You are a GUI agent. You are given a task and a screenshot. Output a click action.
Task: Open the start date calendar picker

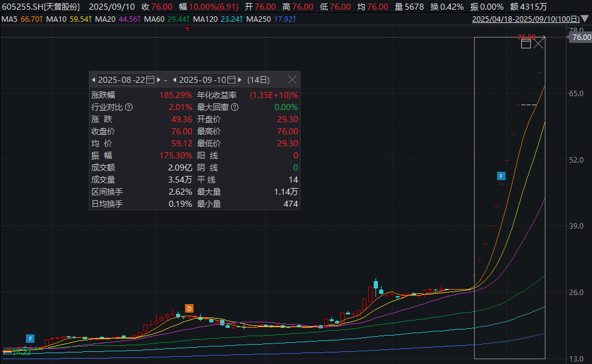(x=151, y=80)
